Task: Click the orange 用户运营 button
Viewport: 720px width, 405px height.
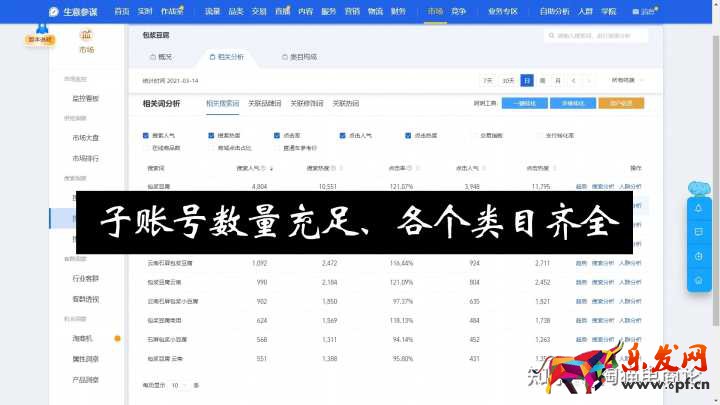Action: point(622,103)
